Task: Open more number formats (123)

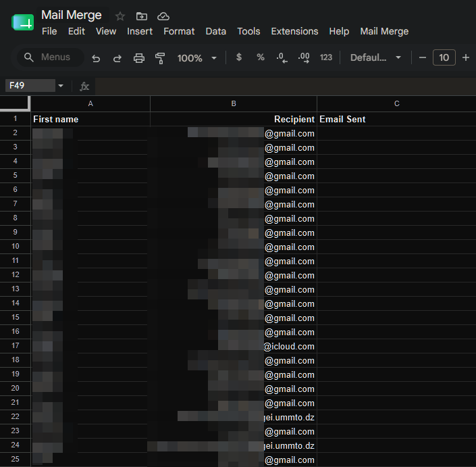Action: point(326,57)
